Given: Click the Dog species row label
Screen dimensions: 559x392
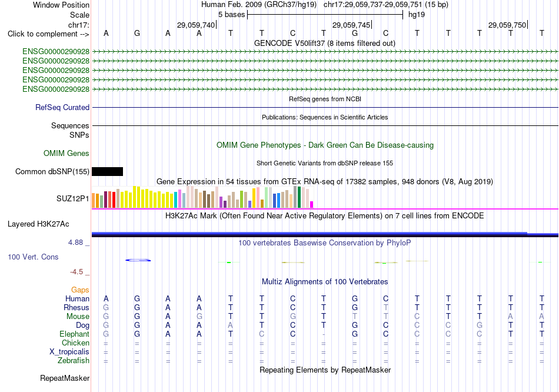Looking at the screenshot, I should (82, 325).
